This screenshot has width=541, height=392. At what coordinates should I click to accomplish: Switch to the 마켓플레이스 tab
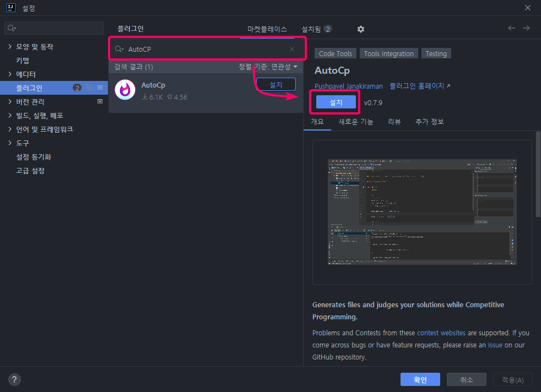[x=267, y=29]
